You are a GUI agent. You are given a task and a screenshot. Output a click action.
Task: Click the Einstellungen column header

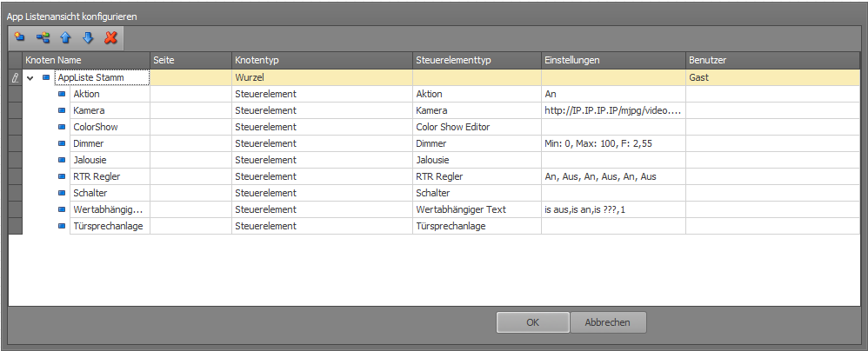613,60
